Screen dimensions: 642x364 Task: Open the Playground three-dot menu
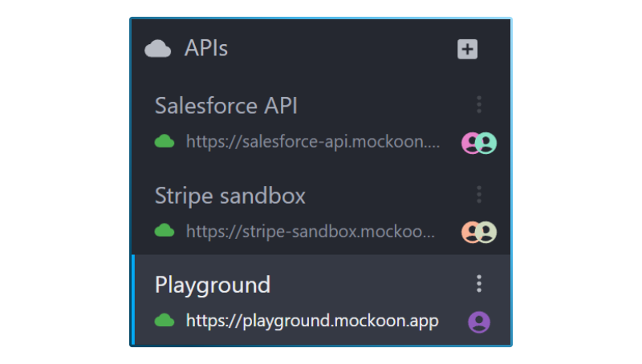coord(478,284)
